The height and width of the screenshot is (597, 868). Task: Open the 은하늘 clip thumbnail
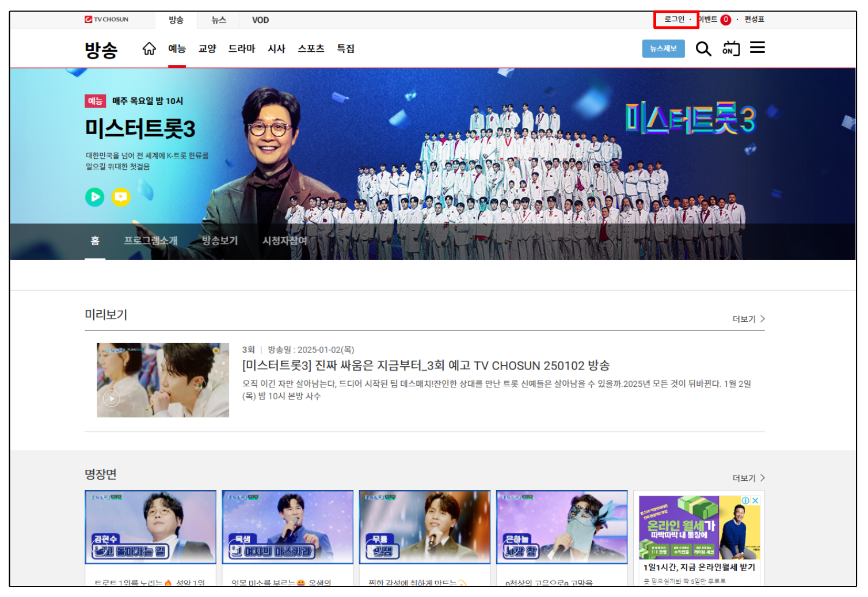[x=562, y=527]
